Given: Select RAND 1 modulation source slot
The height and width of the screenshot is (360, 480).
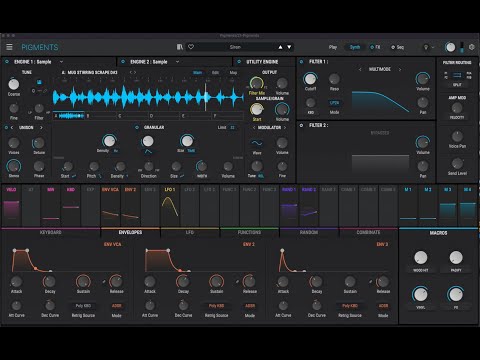Looking at the screenshot, I should (x=289, y=206).
